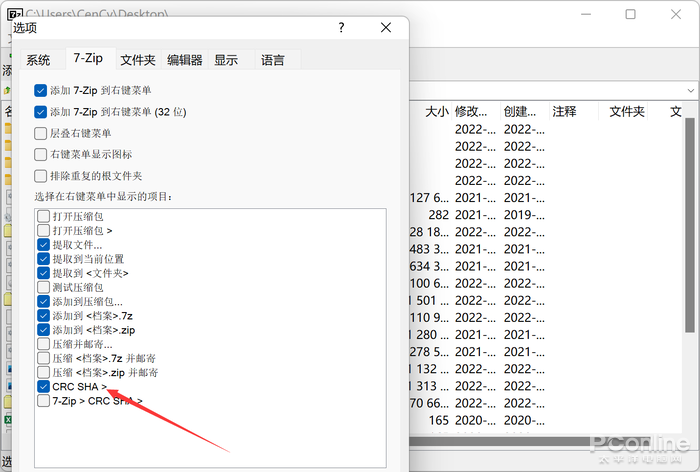Uncheck the 提取文件... menu item
This screenshot has width=700, height=472.
[x=44, y=244]
